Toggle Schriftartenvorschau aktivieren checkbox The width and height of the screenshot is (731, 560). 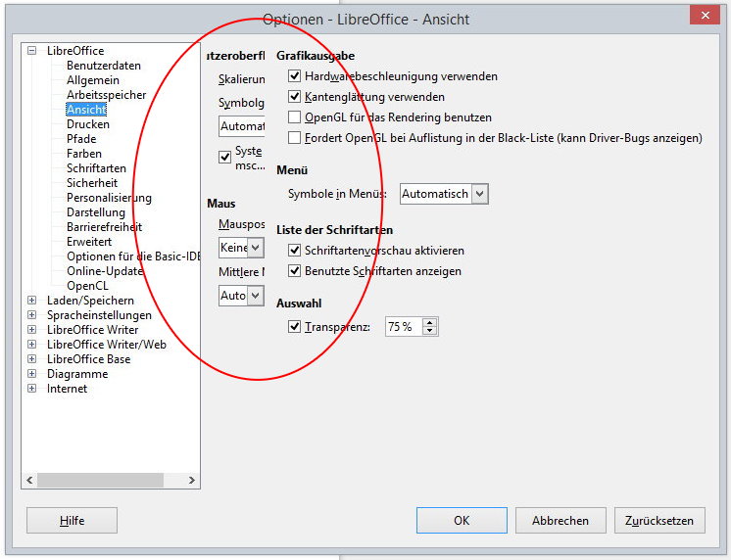pyautogui.click(x=294, y=251)
